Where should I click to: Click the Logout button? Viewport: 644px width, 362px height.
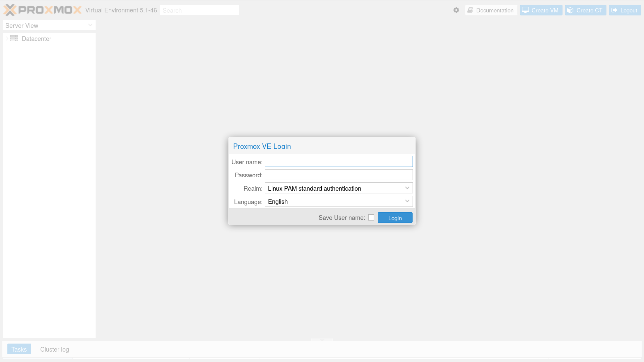[625, 10]
